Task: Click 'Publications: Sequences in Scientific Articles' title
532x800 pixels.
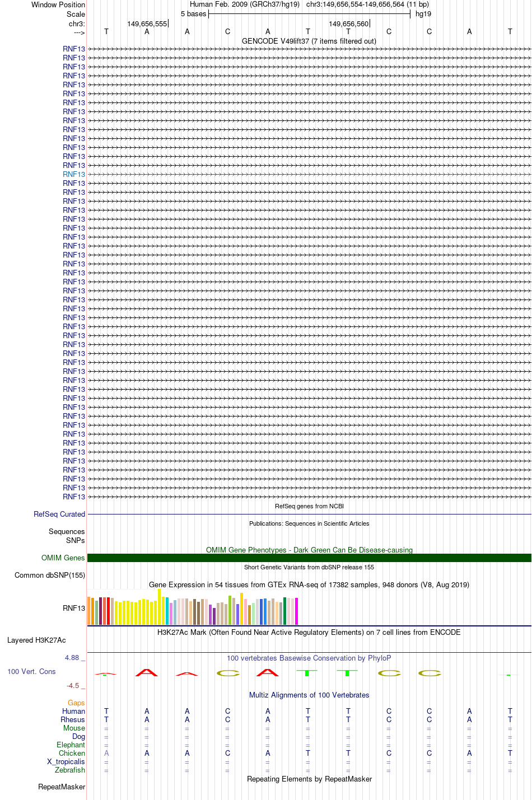Action: (309, 523)
